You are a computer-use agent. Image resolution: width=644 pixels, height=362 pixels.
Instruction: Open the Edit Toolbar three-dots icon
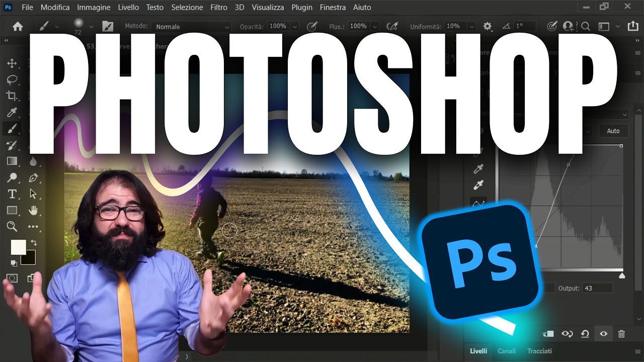tap(33, 227)
